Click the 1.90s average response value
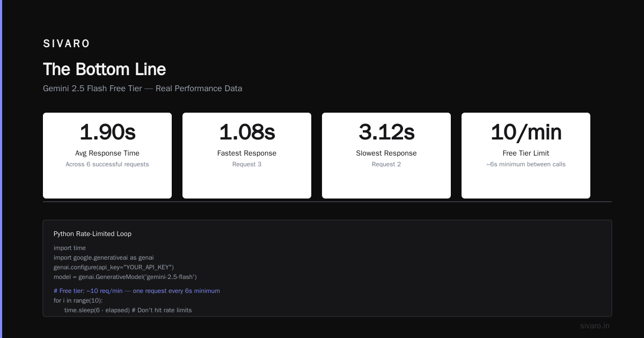644x338 pixels. [107, 132]
